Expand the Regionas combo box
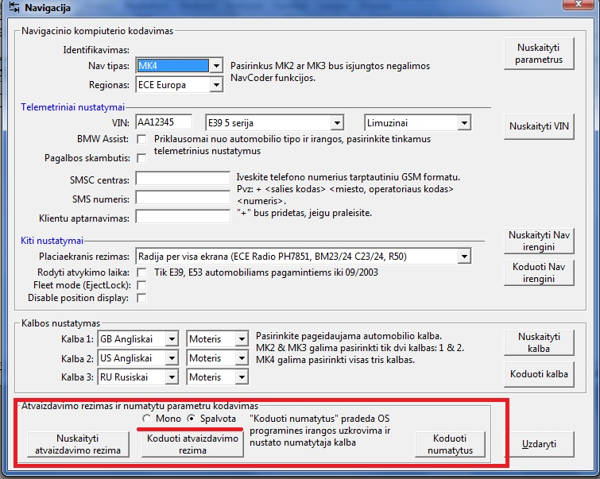The height and width of the screenshot is (479, 600). [x=215, y=84]
